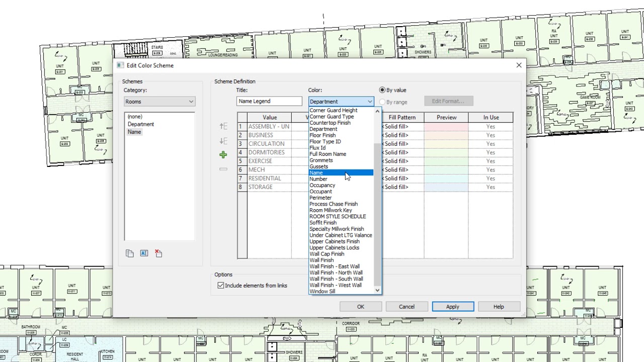Click the Remove Value minus icon

pos(223,169)
